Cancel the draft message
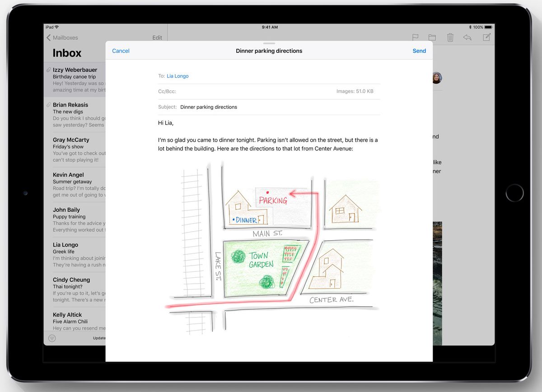 121,51
